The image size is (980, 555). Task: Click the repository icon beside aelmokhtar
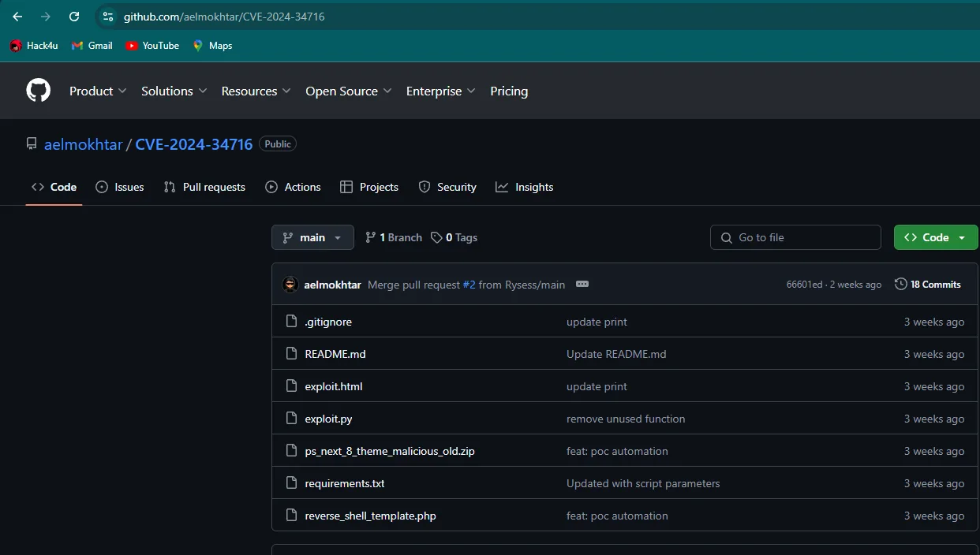tap(32, 144)
